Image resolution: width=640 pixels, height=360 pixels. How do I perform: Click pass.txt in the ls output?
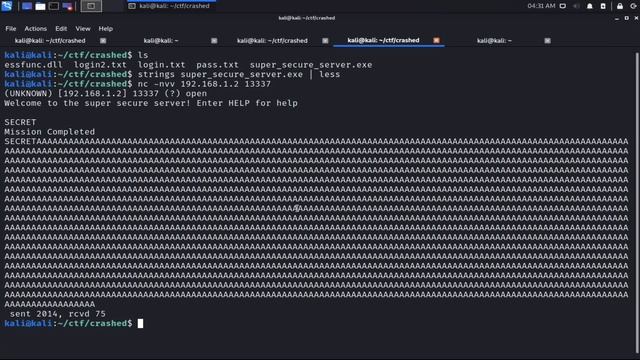pos(217,65)
